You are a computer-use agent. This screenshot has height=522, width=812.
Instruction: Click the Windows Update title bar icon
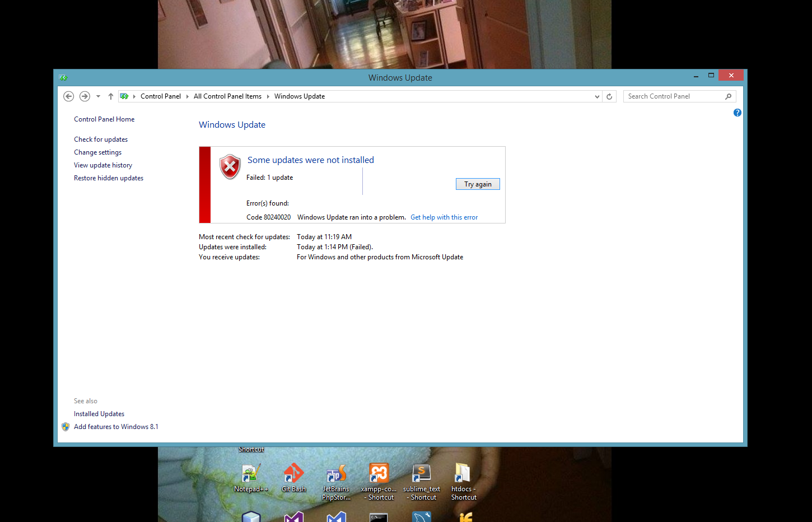point(63,78)
